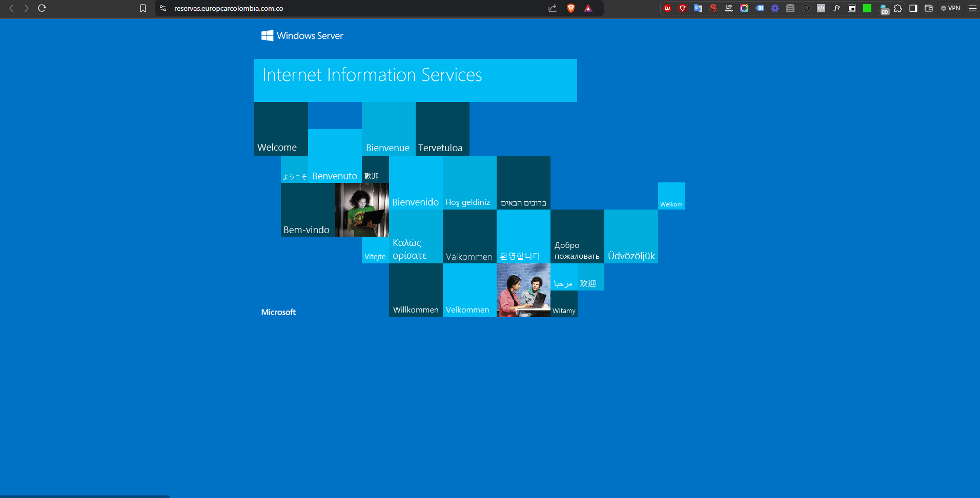This screenshot has height=498, width=980.
Task: Go back to the previous page
Action: click(x=11, y=8)
